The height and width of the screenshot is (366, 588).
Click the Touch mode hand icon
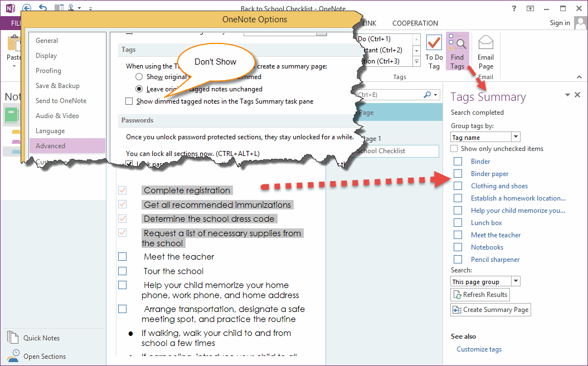(71, 7)
